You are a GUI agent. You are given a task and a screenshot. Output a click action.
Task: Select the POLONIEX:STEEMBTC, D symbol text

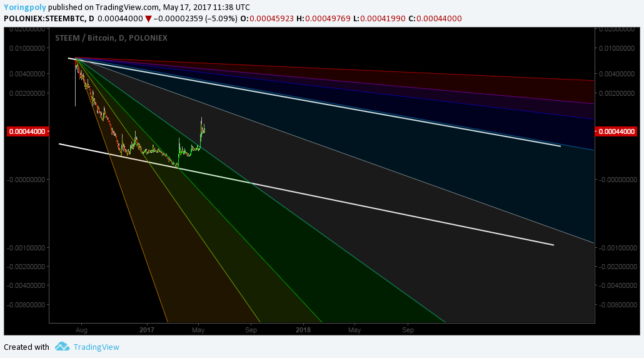click(x=49, y=19)
